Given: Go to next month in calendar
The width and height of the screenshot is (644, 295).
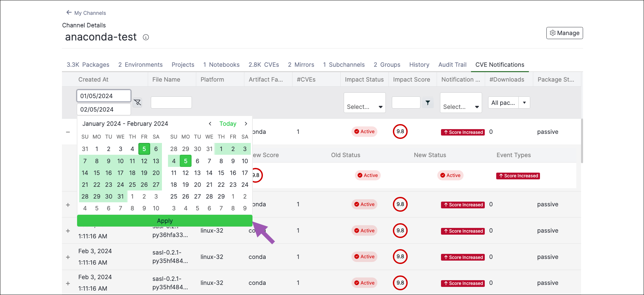Looking at the screenshot, I should pos(246,124).
